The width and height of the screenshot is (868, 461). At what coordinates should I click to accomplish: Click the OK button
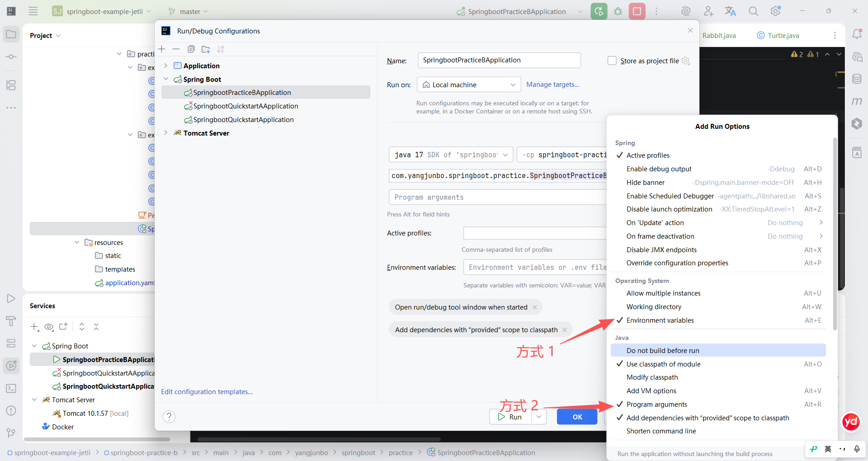pos(577,417)
